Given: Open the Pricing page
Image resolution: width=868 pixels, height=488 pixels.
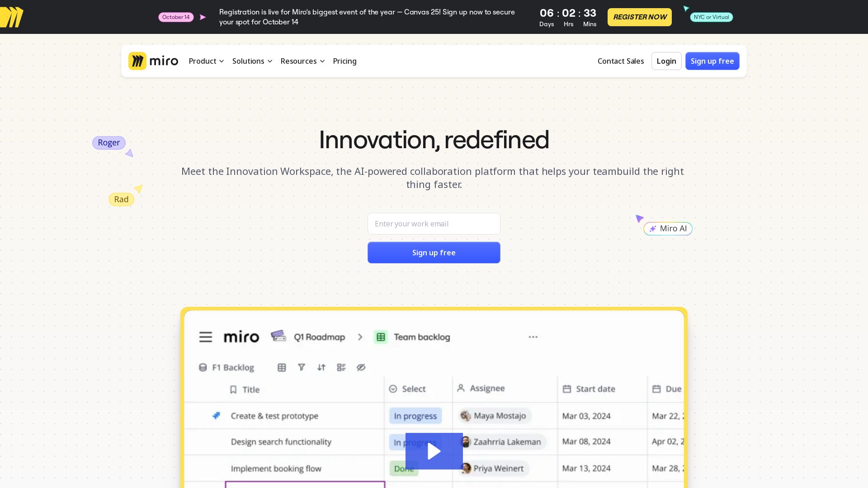Looking at the screenshot, I should (344, 61).
